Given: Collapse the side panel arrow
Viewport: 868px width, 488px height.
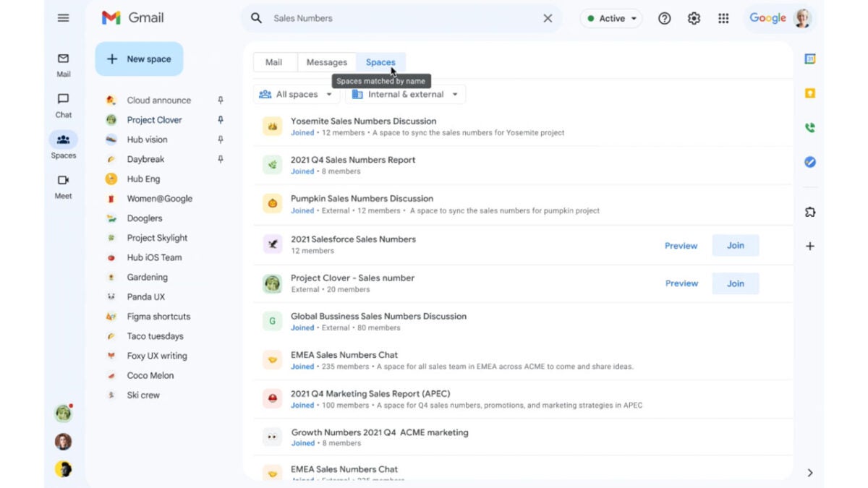Looking at the screenshot, I should pyautogui.click(x=810, y=473).
